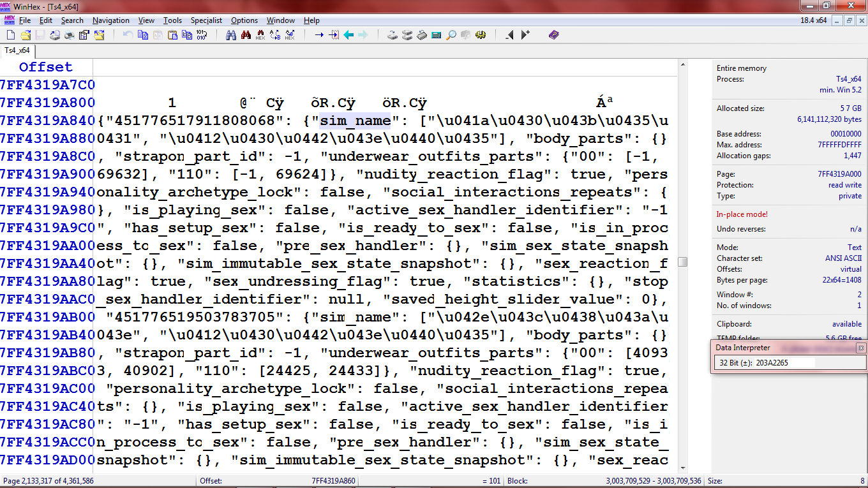Click the Offset column header
The image size is (868, 488).
46,67
